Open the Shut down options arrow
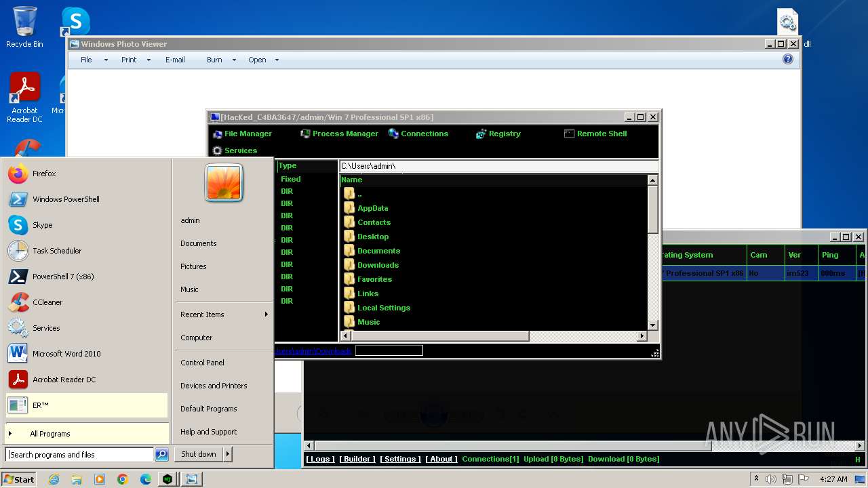The image size is (868, 488). point(228,454)
